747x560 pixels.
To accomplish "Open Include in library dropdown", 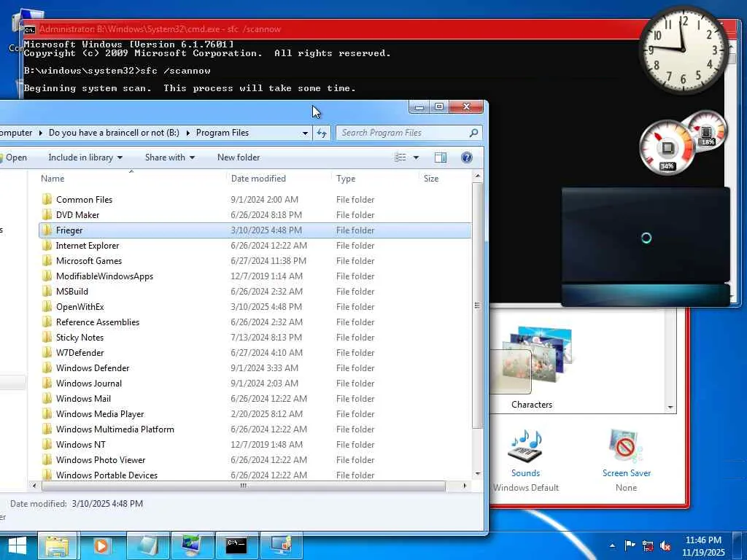I will (85, 157).
